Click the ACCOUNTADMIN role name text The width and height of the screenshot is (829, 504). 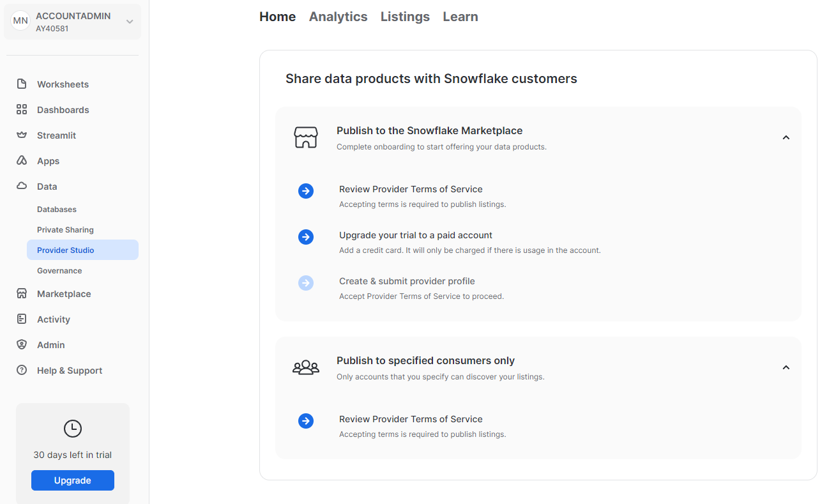tap(73, 16)
